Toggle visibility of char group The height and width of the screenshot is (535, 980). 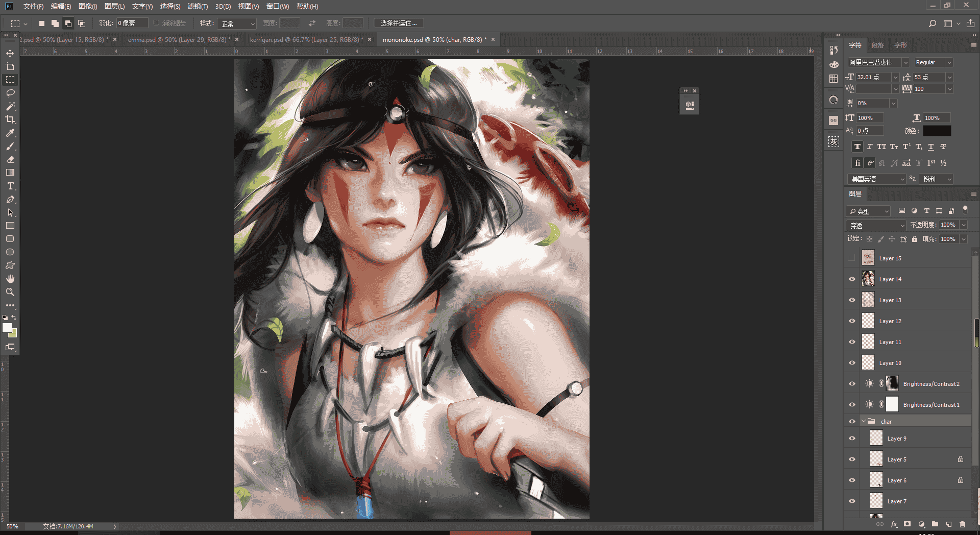(x=852, y=421)
